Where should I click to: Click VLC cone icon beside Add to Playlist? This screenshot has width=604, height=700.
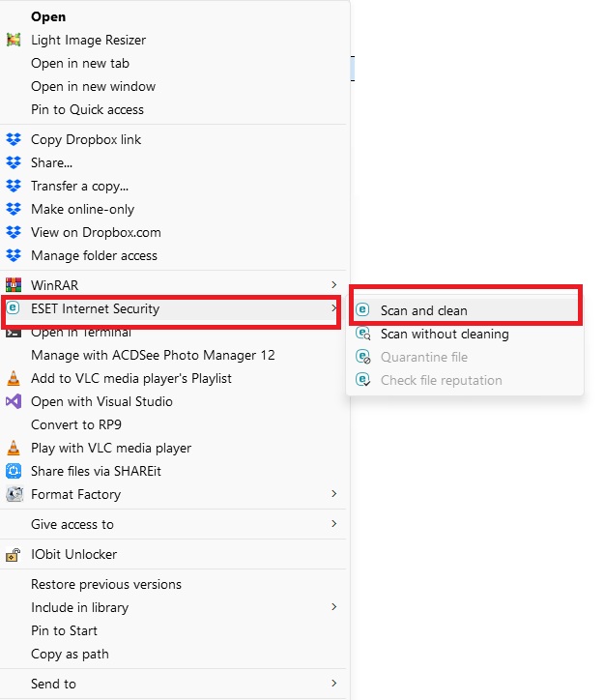tap(14, 378)
